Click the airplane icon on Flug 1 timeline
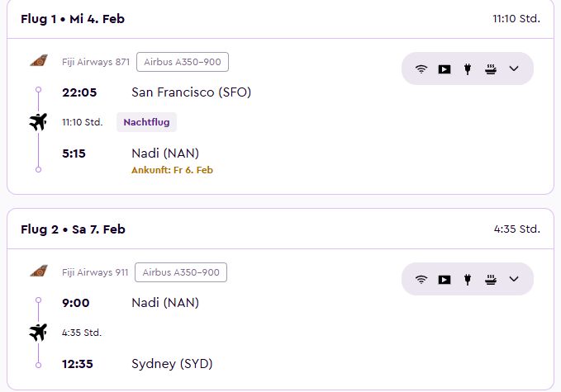561x392 pixels. 38,122
